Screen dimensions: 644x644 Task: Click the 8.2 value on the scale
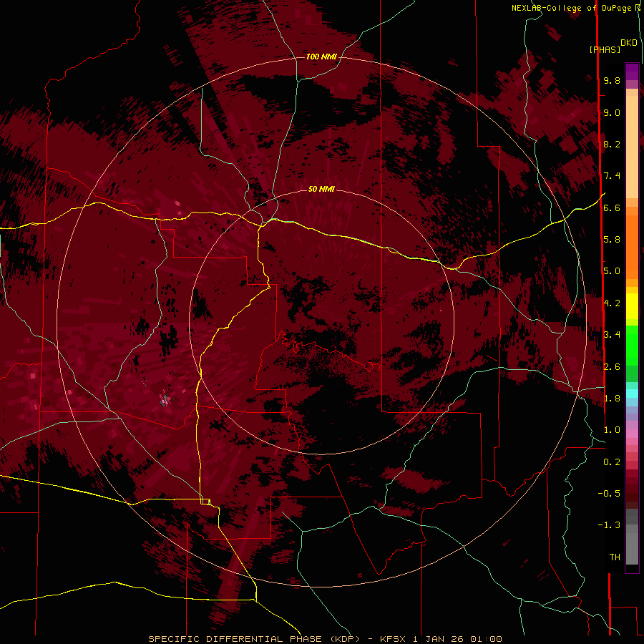click(612, 144)
